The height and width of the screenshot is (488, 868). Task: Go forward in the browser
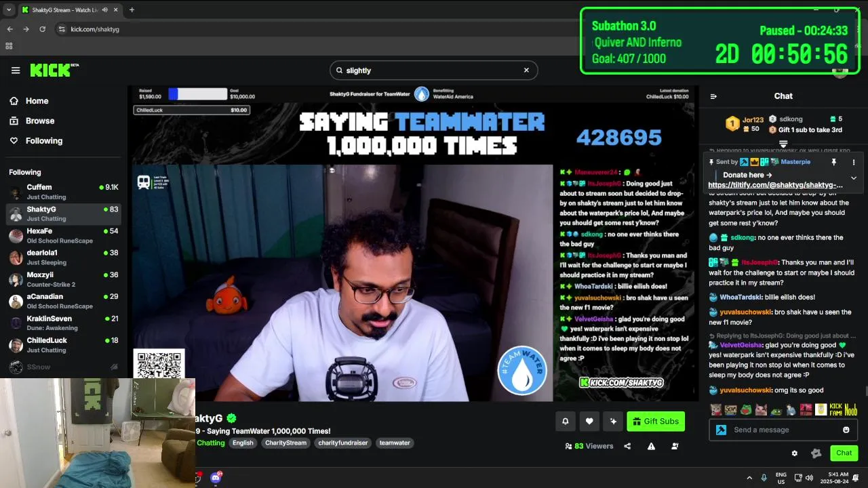[26, 29]
